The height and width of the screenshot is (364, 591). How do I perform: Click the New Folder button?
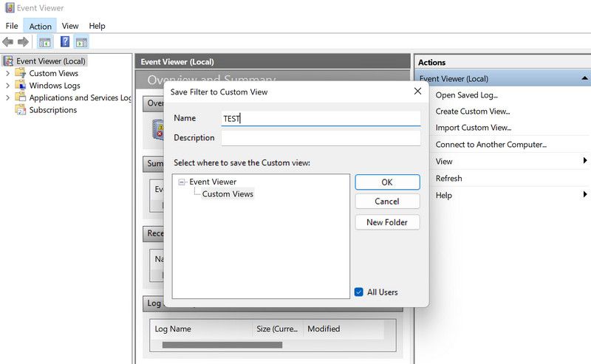coord(387,222)
